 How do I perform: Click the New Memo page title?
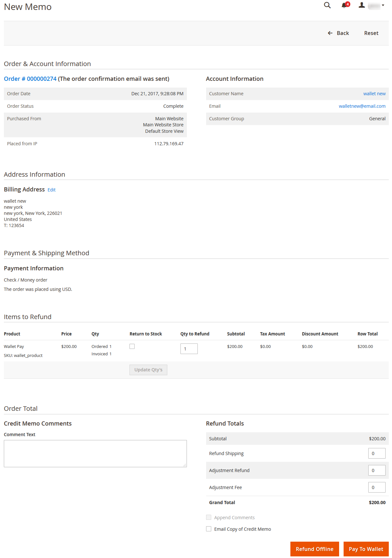click(28, 7)
